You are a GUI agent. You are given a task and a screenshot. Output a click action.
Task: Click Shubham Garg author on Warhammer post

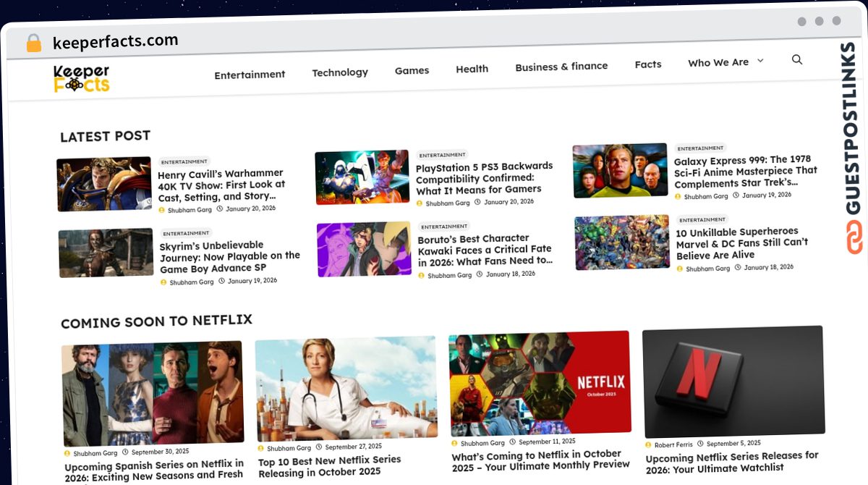pos(190,210)
